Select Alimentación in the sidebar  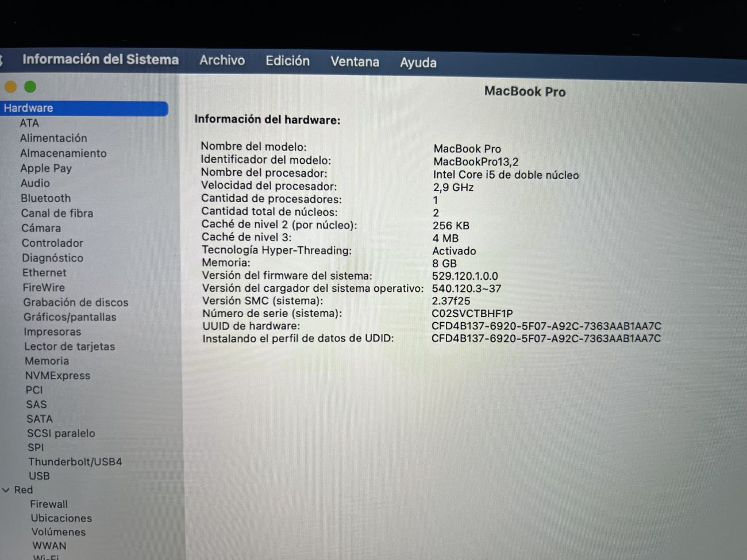pos(53,138)
